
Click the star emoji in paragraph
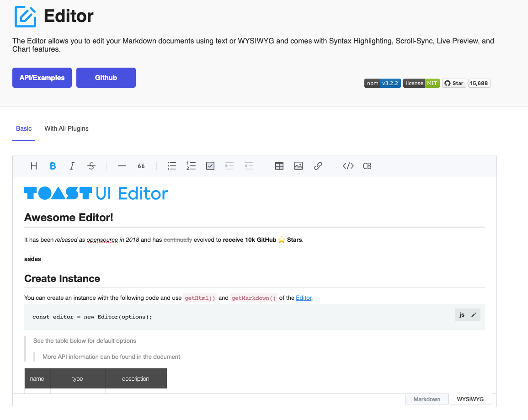tap(282, 240)
